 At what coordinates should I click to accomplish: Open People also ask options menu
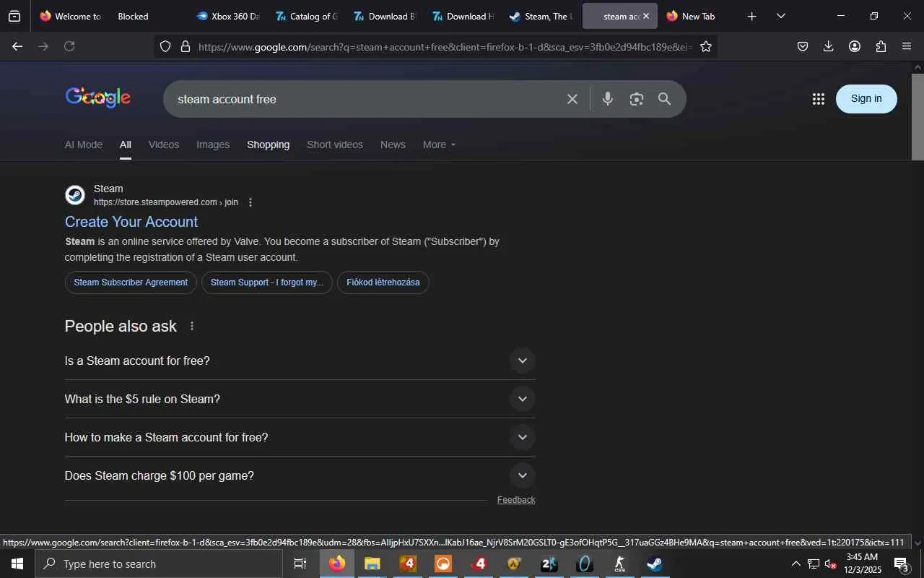[192, 326]
